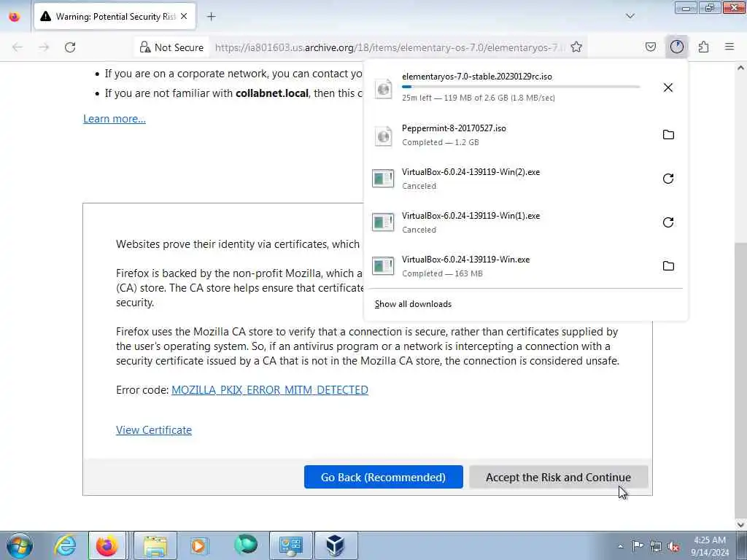The height and width of the screenshot is (560, 747).
Task: Click Go Back (Recommended) button
Action: point(384,477)
